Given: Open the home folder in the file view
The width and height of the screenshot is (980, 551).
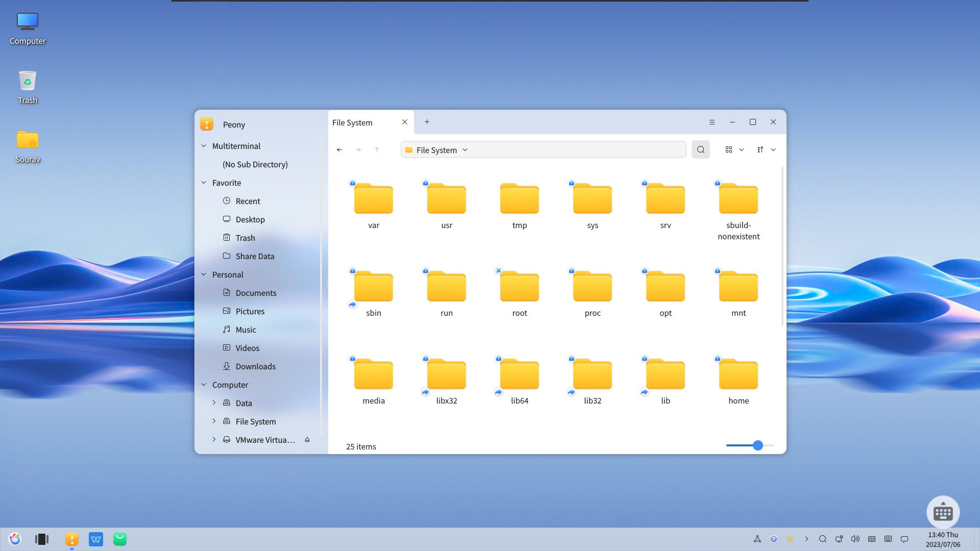Looking at the screenshot, I should point(738,375).
